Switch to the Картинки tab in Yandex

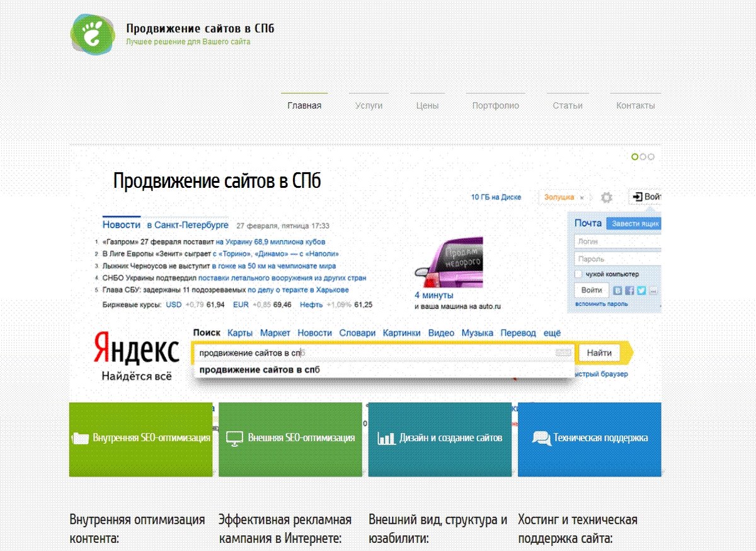point(401,333)
